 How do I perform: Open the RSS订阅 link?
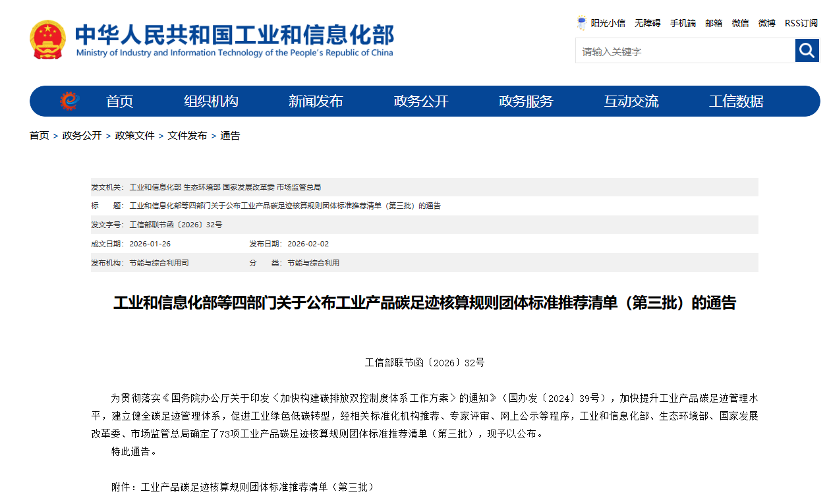(801, 23)
